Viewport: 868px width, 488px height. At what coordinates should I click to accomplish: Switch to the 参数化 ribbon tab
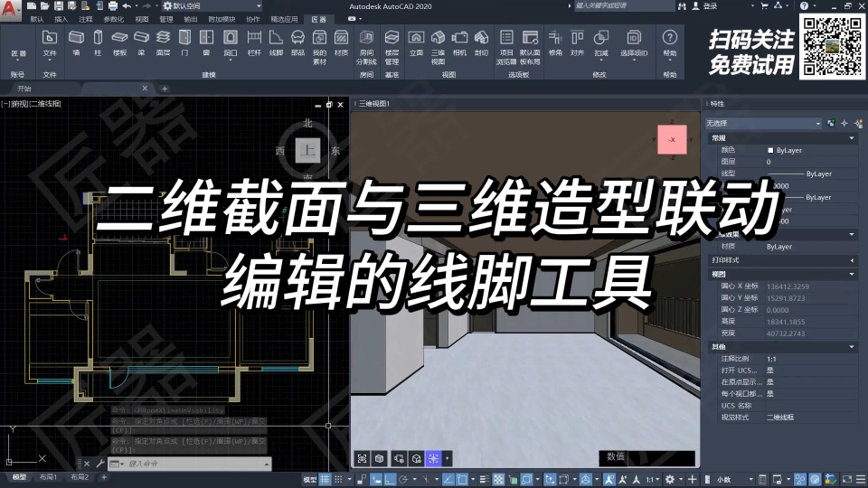pyautogui.click(x=114, y=19)
